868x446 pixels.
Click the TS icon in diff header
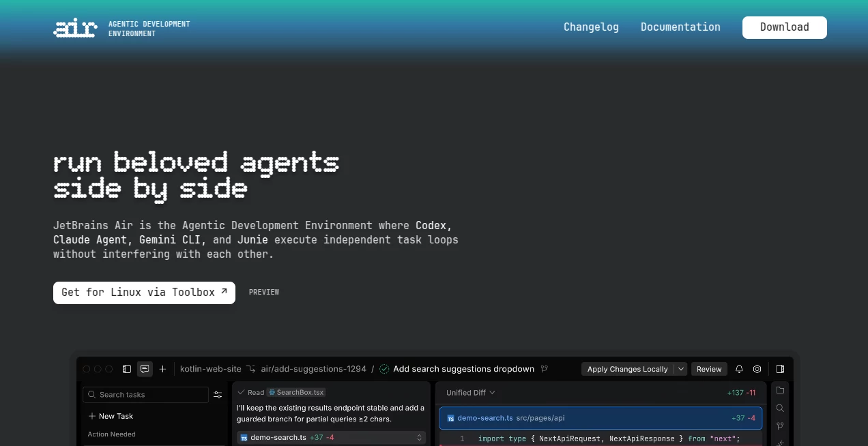(x=450, y=418)
